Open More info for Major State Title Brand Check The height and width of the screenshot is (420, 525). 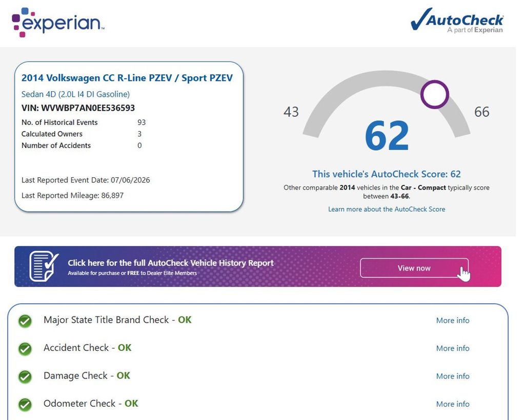tap(453, 320)
